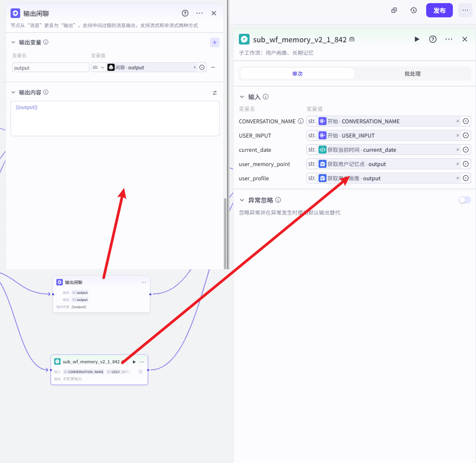Collapse the 异常忽略 section
Image resolution: width=476 pixels, height=463 pixels.
click(242, 200)
